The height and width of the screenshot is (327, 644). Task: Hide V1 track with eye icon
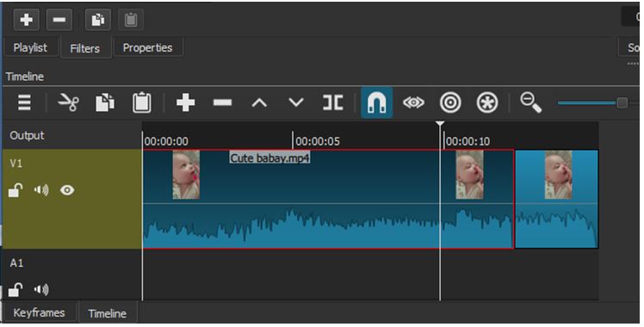click(x=67, y=190)
